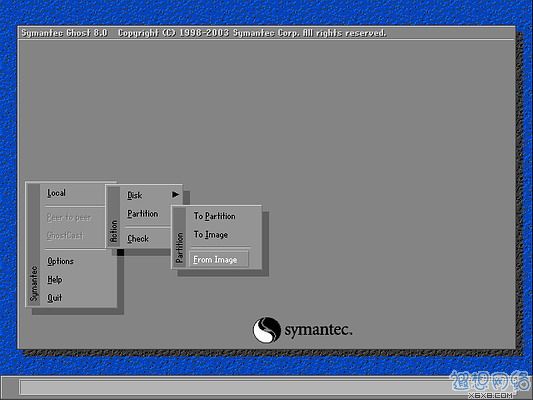The height and width of the screenshot is (400, 533).
Task: Choose To Image in Partition submenu
Action: click(x=211, y=234)
